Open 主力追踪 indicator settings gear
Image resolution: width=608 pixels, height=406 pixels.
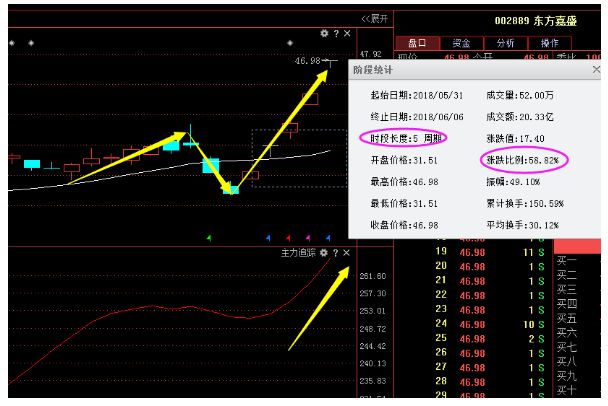point(324,254)
